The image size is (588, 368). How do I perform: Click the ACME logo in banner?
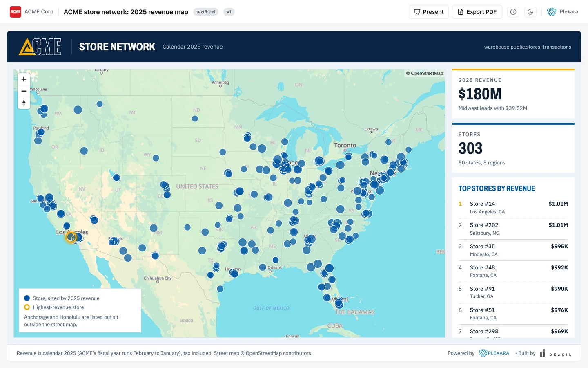click(40, 47)
